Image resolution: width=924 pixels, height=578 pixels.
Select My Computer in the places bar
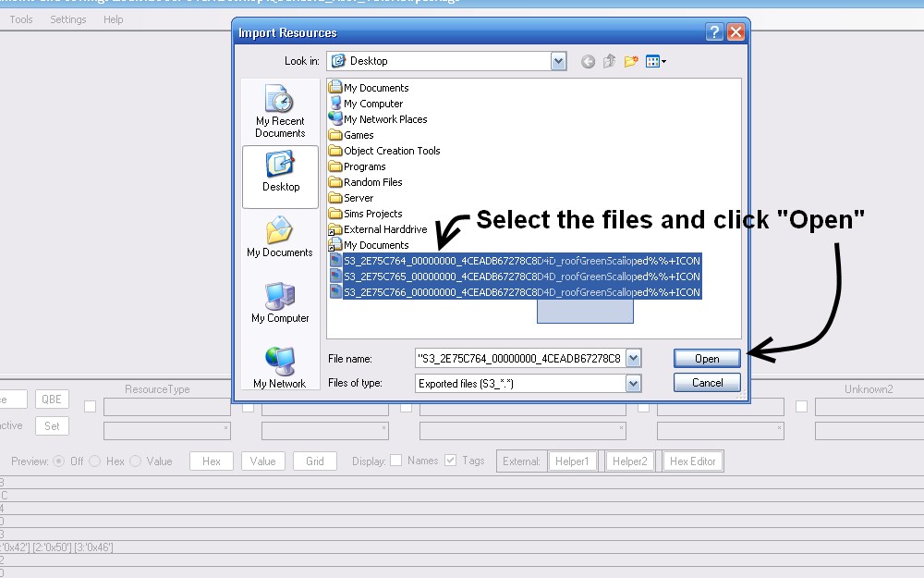point(280,302)
